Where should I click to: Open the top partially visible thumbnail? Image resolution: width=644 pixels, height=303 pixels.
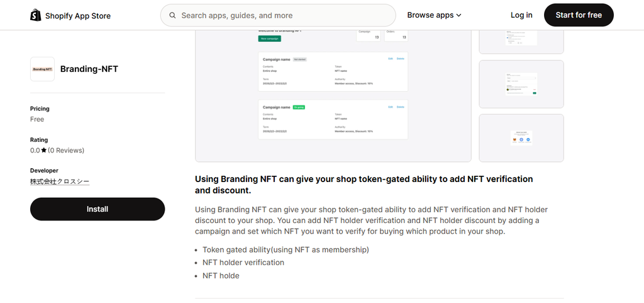(521, 42)
